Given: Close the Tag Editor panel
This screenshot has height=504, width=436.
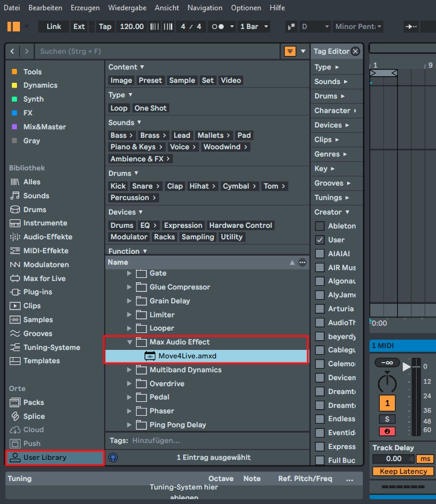Looking at the screenshot, I should [356, 51].
